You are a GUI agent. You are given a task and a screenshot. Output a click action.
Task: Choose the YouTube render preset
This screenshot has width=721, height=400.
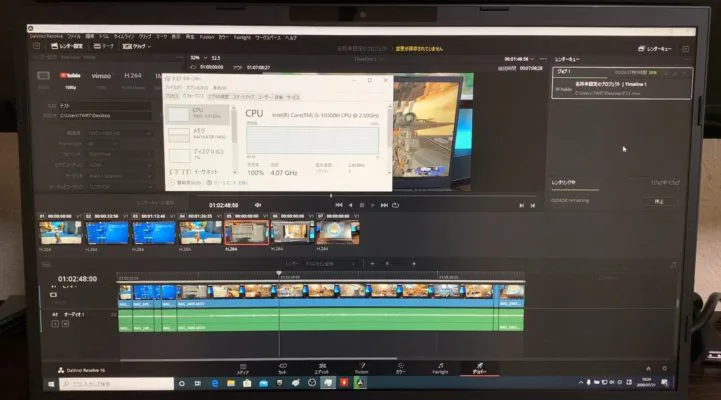(70, 75)
